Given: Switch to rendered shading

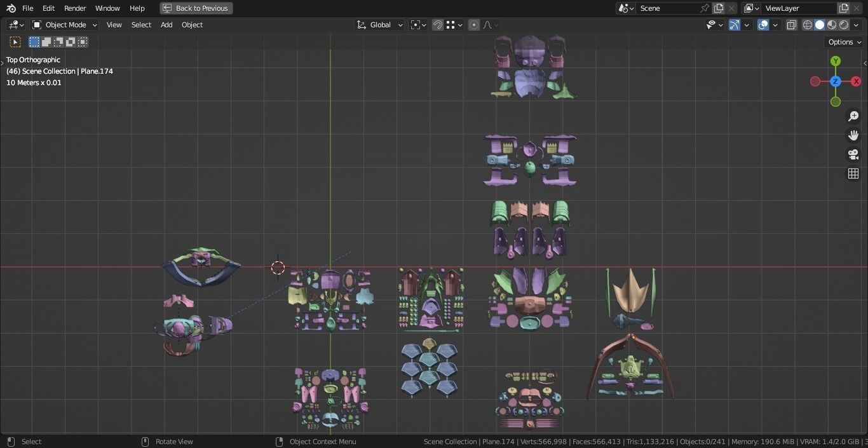Looking at the screenshot, I should (x=844, y=25).
